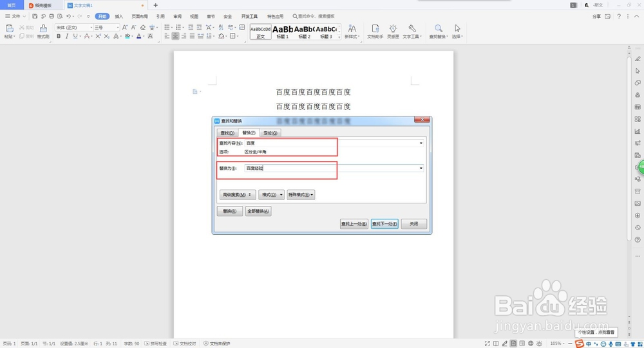Select the Format Painter (格式刷) tool
The width and height of the screenshot is (644, 348).
point(43,31)
